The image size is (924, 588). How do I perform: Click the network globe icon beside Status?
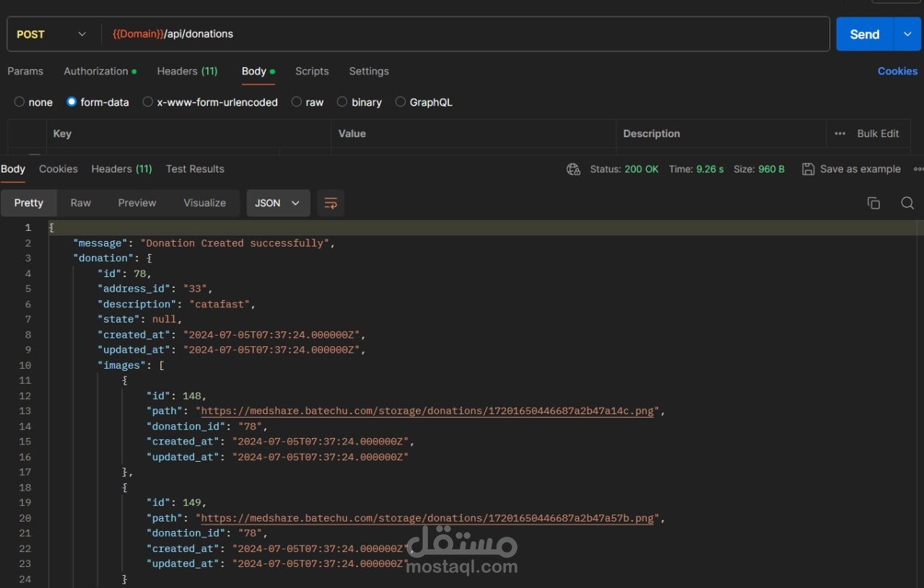pyautogui.click(x=573, y=169)
